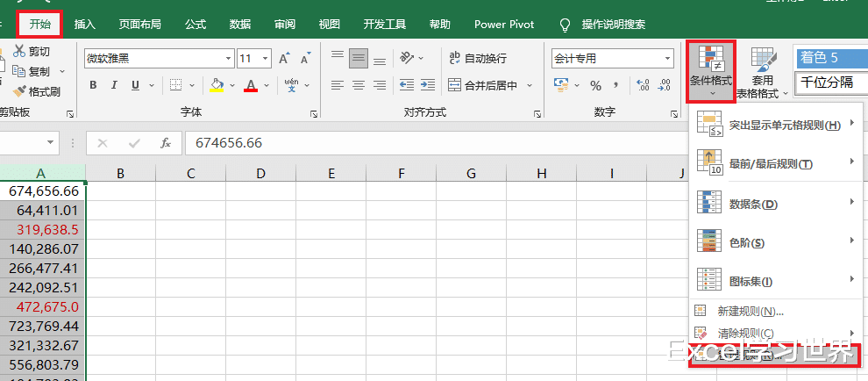Center text horizontally in the cell
Screen dimensions: 868x381
(x=359, y=85)
